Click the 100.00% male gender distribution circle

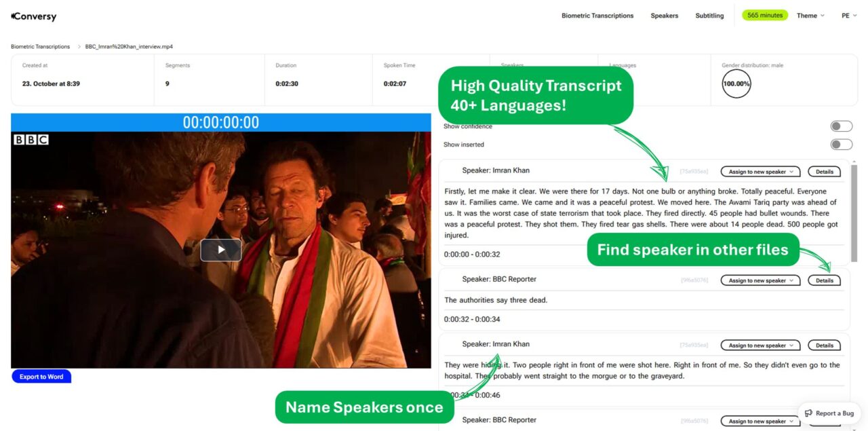736,83
